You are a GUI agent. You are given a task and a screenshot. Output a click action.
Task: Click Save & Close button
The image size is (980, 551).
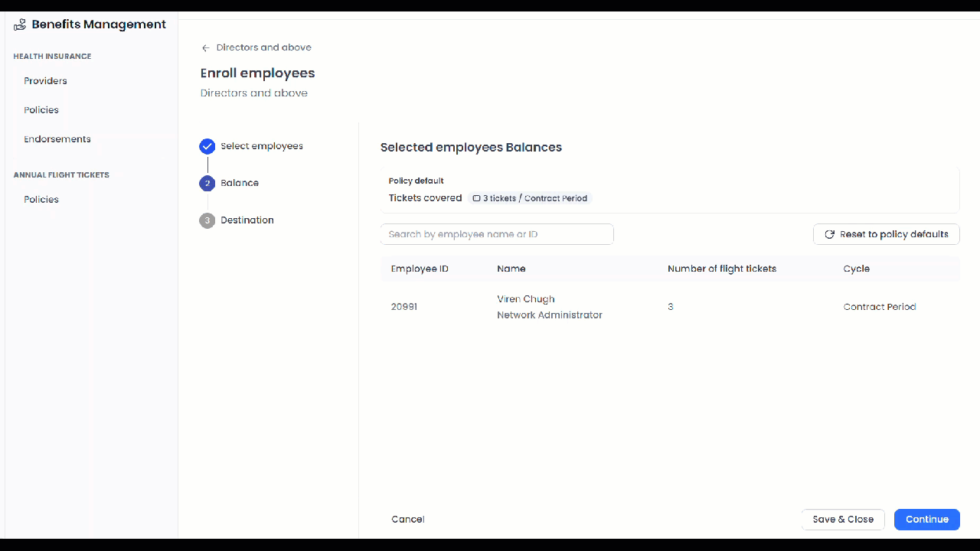(x=843, y=520)
